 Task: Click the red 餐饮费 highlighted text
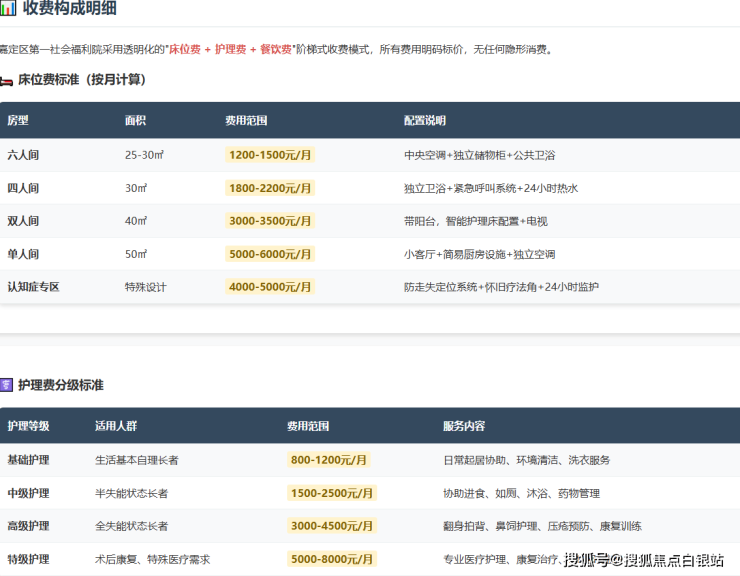tap(272, 49)
